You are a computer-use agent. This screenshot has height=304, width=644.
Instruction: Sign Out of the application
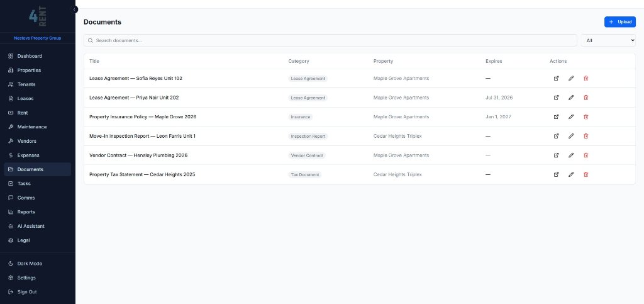[37, 292]
